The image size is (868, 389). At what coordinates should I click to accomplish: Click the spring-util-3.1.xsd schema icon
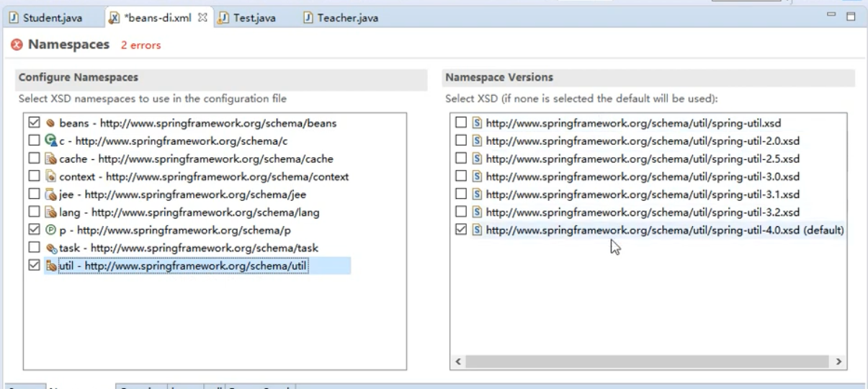tap(478, 194)
